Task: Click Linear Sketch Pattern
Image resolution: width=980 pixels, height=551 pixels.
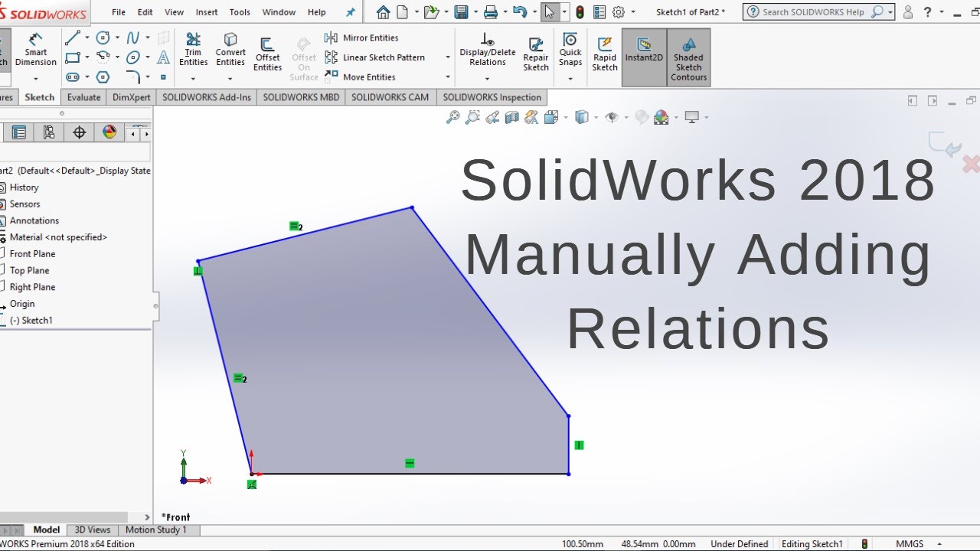Action: (375, 57)
